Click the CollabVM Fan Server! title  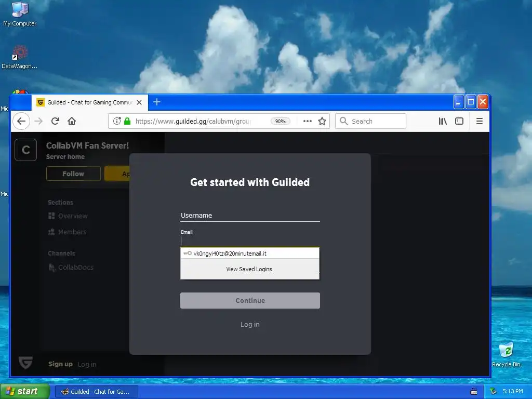[x=87, y=145]
